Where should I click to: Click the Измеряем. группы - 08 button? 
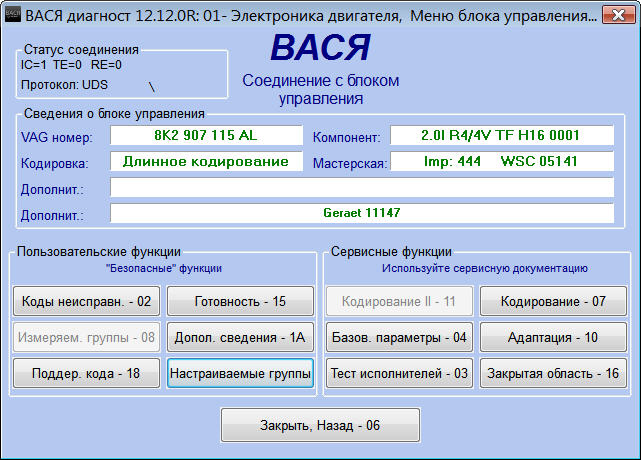coord(86,337)
